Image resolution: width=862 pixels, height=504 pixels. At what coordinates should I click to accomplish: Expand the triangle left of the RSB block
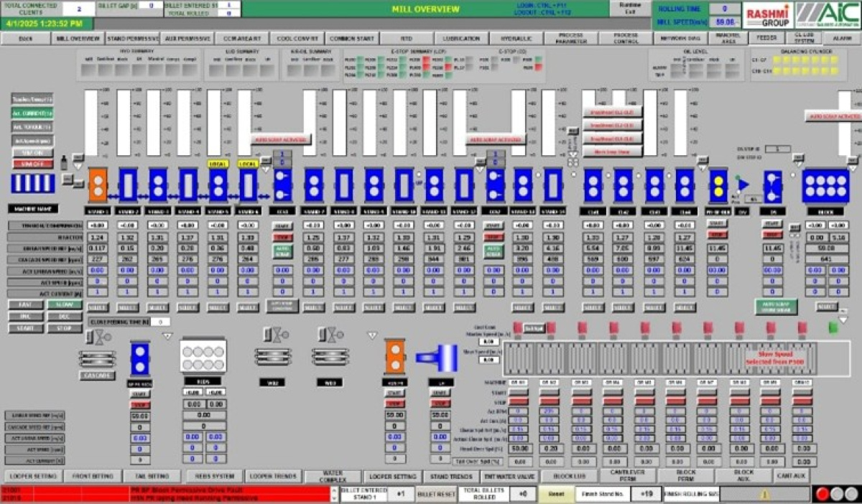click(167, 336)
